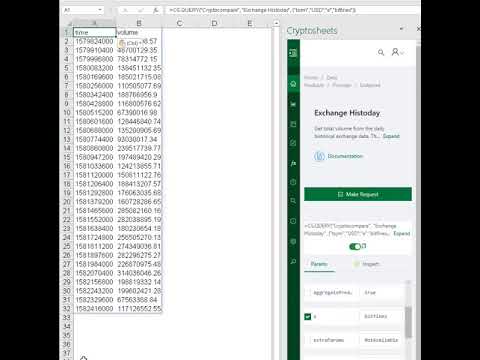The height and width of the screenshot is (360, 480).
Task: Click the spreadsheet scroll-up arrow
Action: click(x=276, y=23)
